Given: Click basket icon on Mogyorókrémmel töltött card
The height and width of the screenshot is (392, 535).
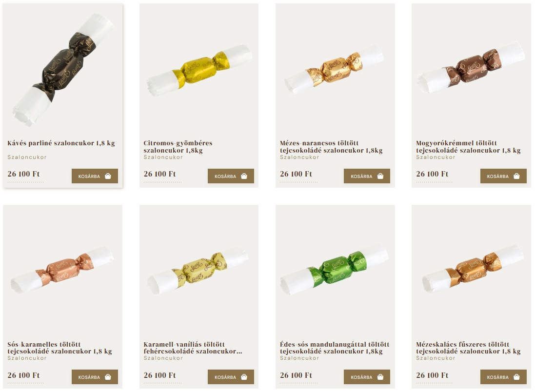Looking at the screenshot, I should 516,176.
